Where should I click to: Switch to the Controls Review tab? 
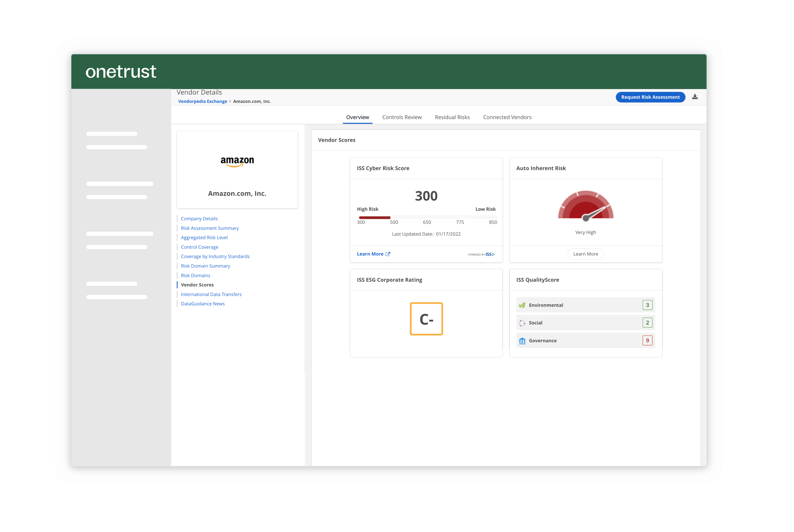(x=402, y=117)
